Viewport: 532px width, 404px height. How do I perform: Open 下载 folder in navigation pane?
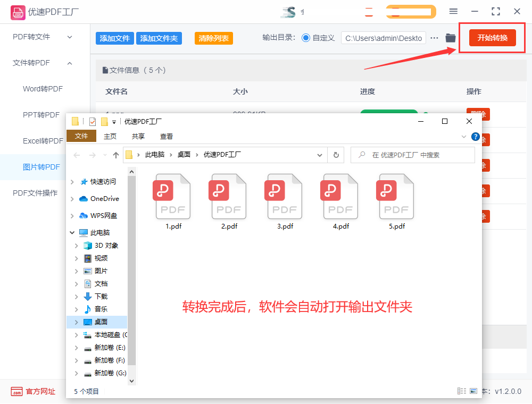point(96,297)
